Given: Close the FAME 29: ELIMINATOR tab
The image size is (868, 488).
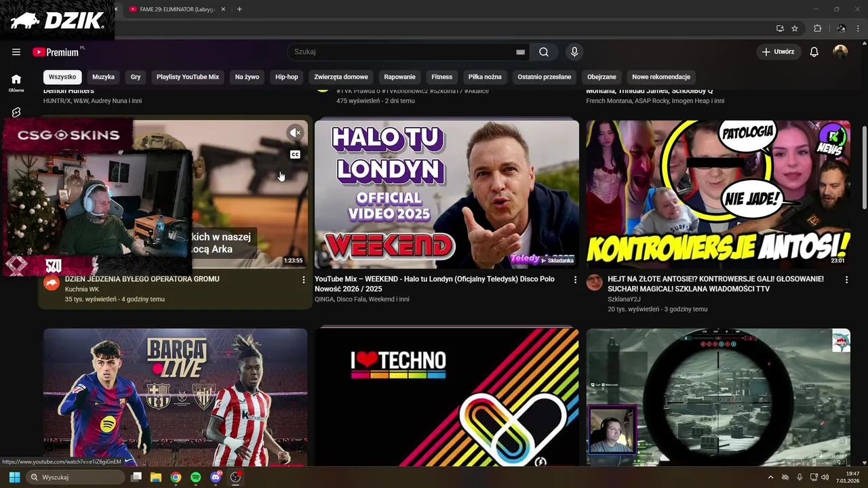Looking at the screenshot, I should [x=223, y=9].
